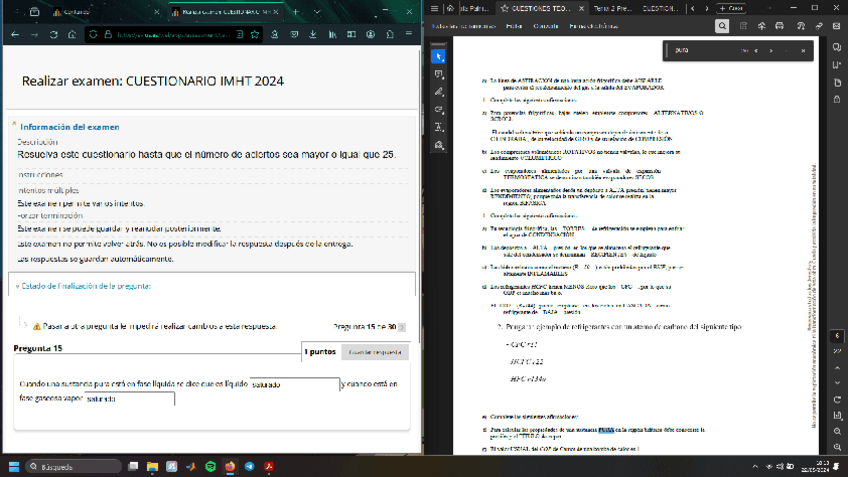Click the Firefox reload page icon
848x477 pixels.
[52, 34]
